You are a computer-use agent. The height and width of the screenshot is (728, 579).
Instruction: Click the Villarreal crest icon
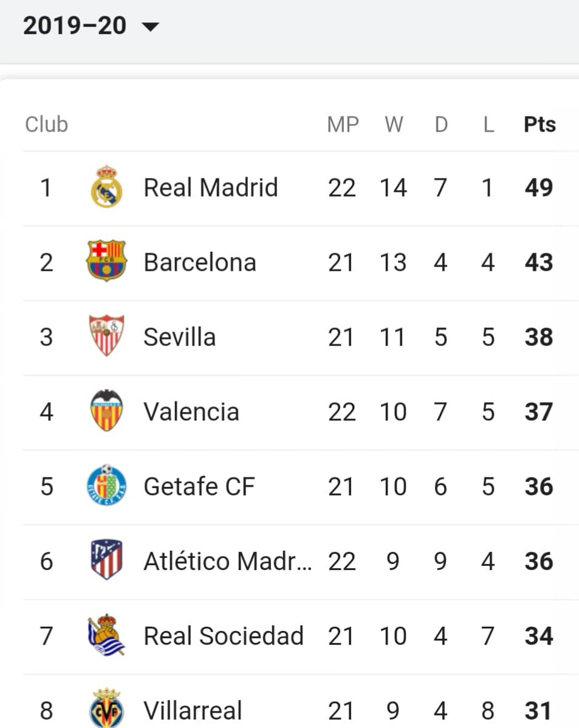[x=106, y=708]
